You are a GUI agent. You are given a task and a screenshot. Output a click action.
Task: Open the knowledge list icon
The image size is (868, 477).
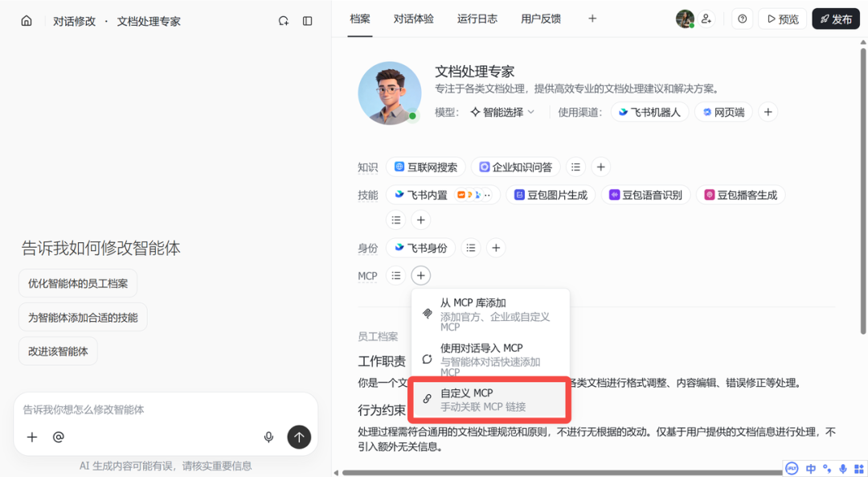click(575, 167)
